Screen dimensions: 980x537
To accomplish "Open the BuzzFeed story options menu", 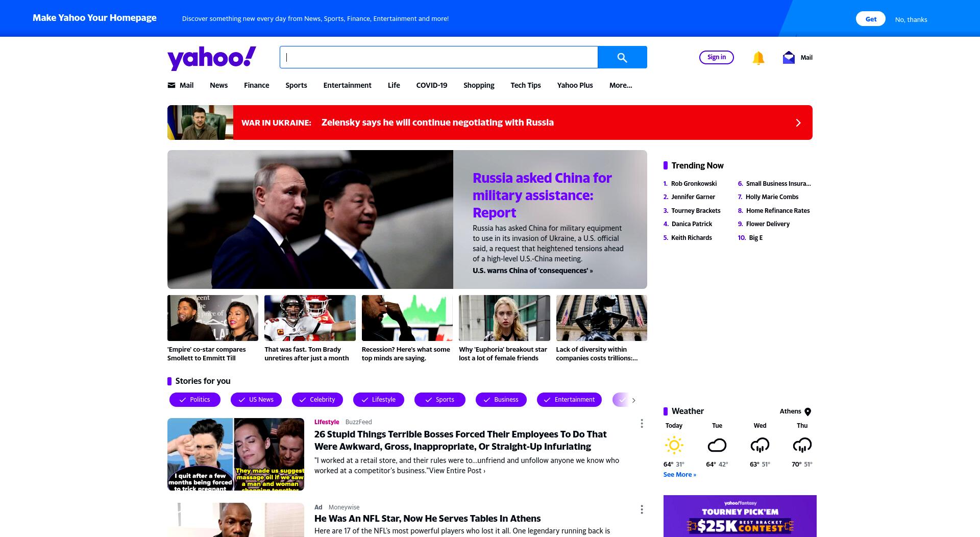I will [x=642, y=424].
